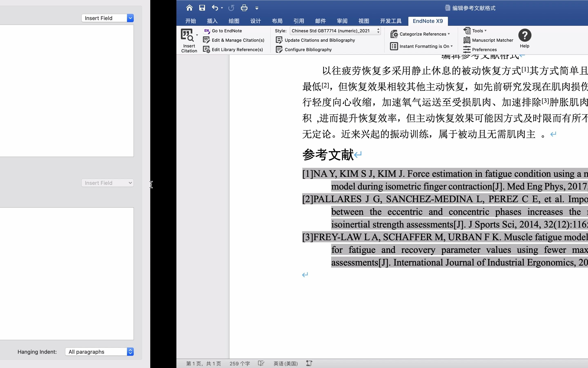Screen dimensions: 588x368
Task: Open the undo history dropdown arrow
Action: 222,8
